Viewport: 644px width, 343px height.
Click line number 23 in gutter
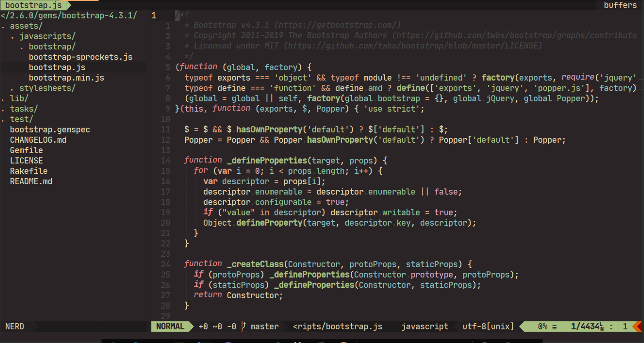165,254
